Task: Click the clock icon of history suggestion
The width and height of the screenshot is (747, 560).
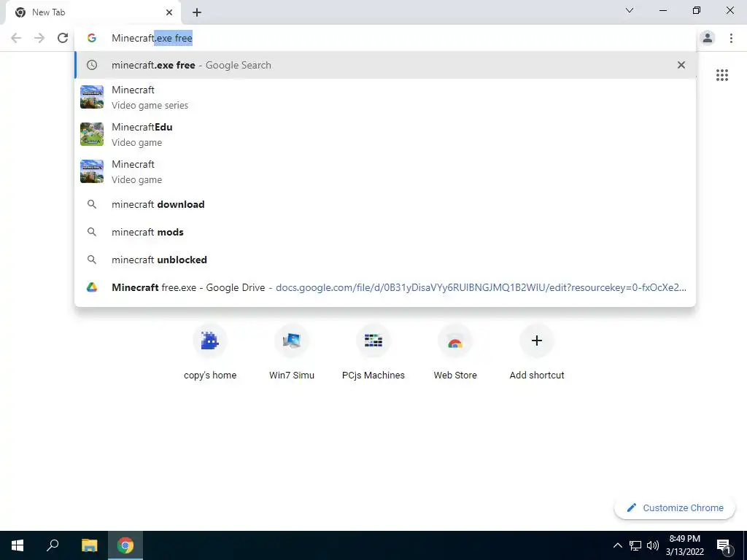Action: [92, 65]
